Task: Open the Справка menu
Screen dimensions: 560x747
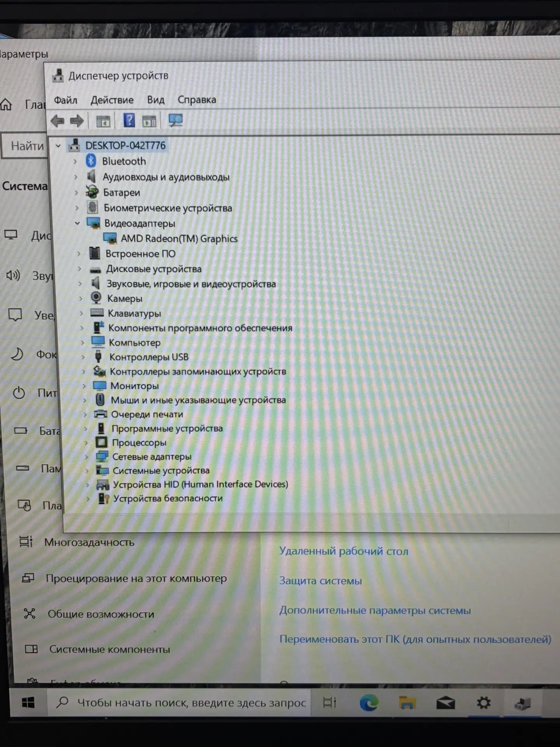Action: coord(197,100)
